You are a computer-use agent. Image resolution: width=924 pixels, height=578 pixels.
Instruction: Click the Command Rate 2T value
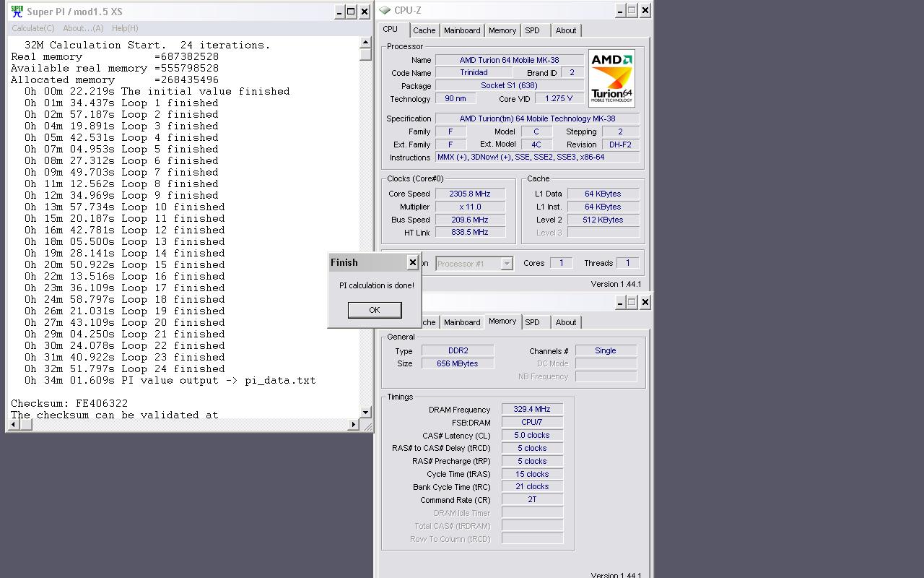point(532,499)
